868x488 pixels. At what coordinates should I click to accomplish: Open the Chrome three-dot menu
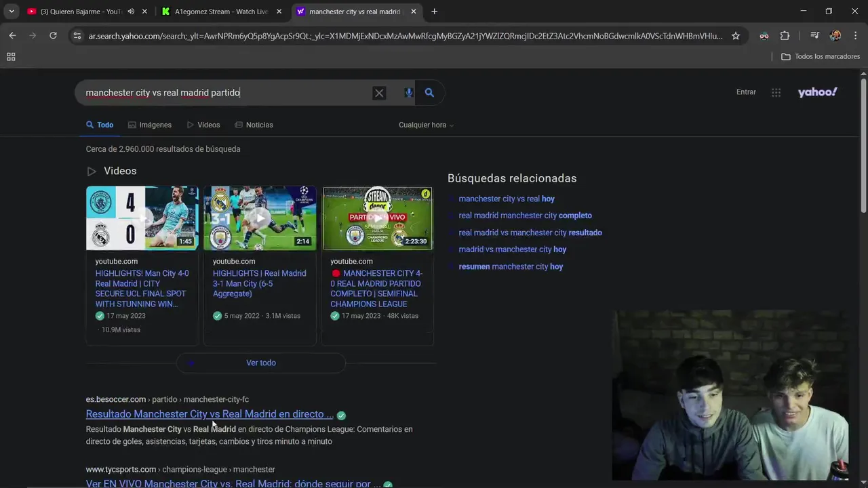(854, 36)
